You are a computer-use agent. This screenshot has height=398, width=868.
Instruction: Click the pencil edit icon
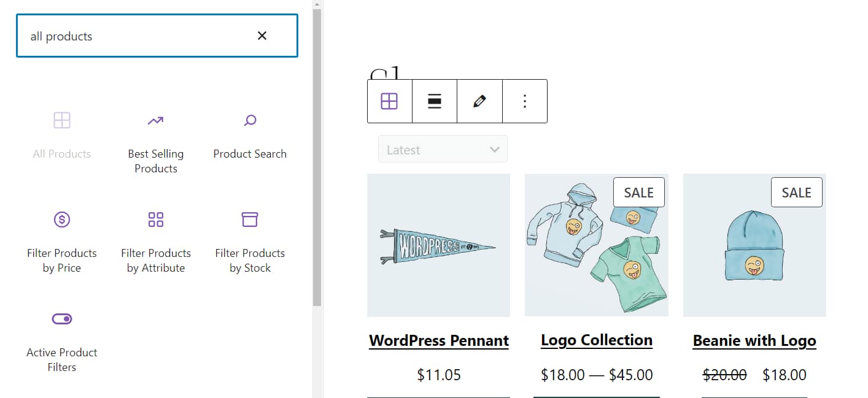tap(479, 101)
